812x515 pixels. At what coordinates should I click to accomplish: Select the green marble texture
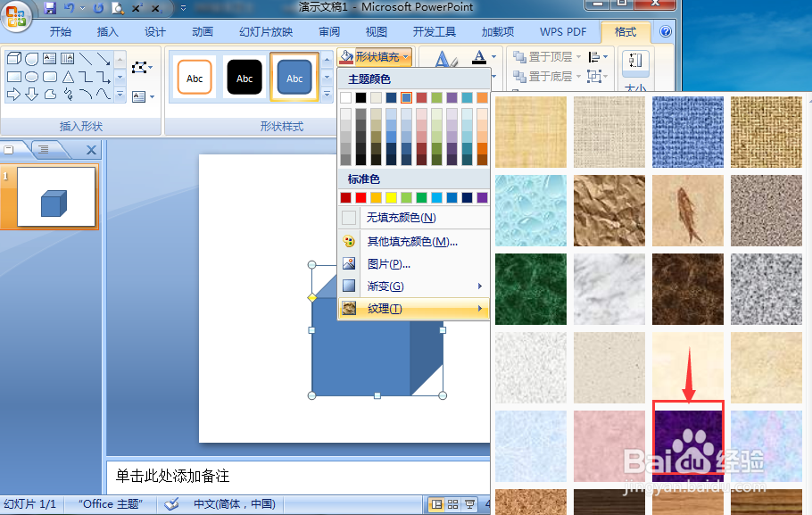(x=531, y=289)
